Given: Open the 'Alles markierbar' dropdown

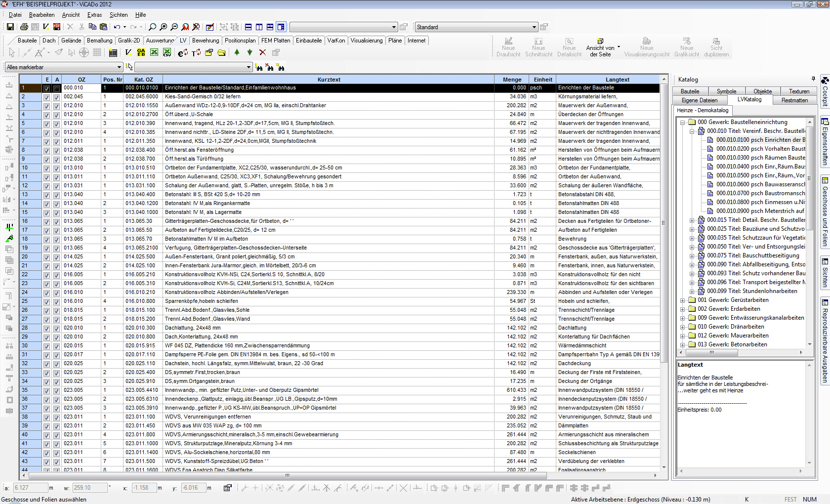Looking at the screenshot, I should pos(64,67).
